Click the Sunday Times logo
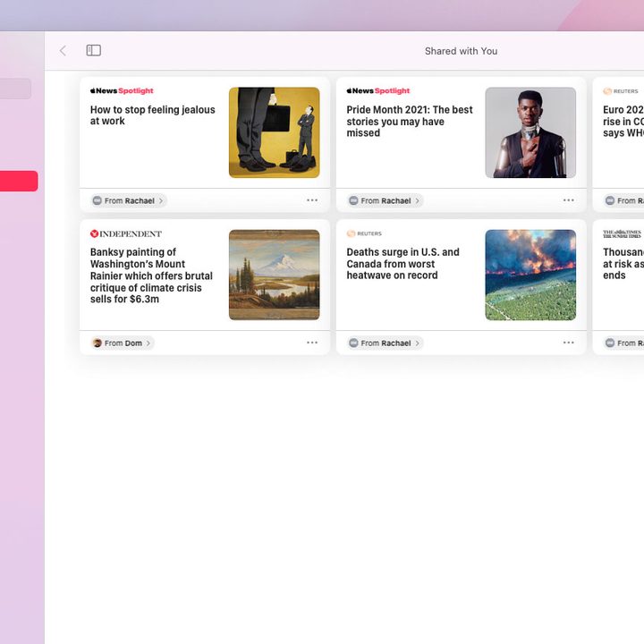The image size is (644, 644). tap(622, 233)
